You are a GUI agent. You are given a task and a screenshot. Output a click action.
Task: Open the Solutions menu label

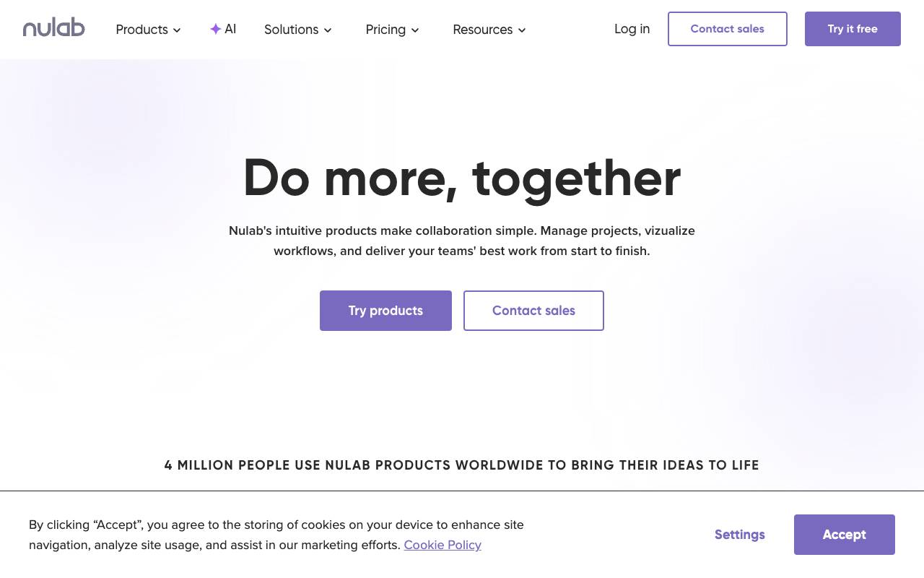[x=291, y=30]
